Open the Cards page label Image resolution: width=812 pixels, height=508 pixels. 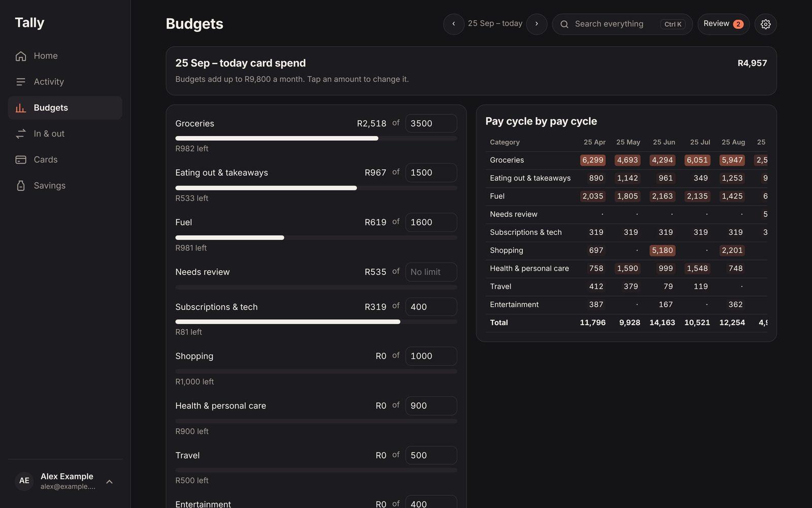pyautogui.click(x=46, y=160)
